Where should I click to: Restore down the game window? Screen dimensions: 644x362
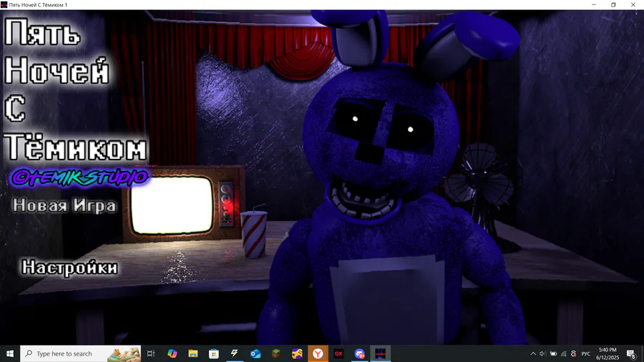click(613, 4)
